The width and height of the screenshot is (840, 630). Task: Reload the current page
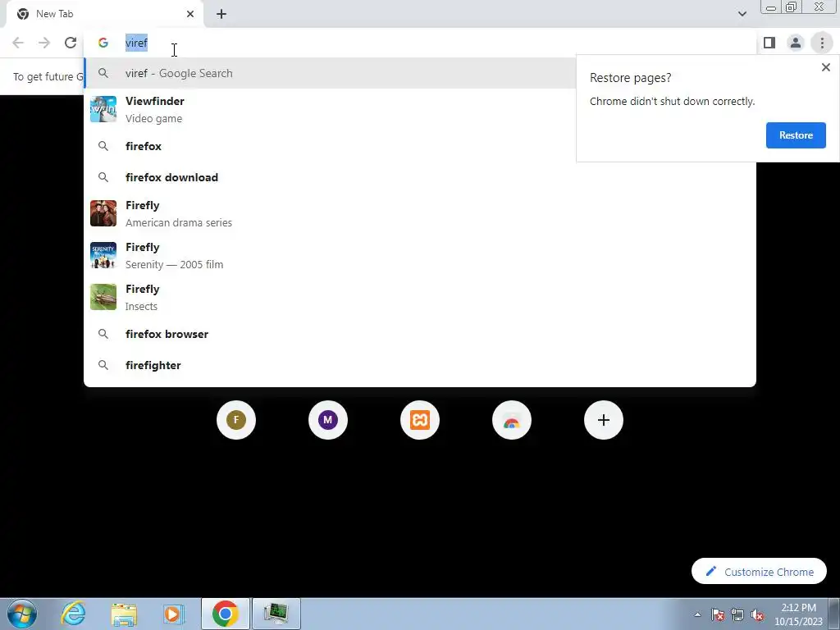pos(71,43)
